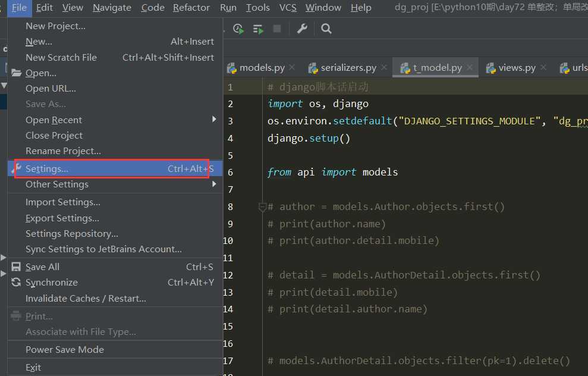This screenshot has height=376, width=588.
Task: Choose Settings Repository... menu entry
Action: tap(115, 233)
